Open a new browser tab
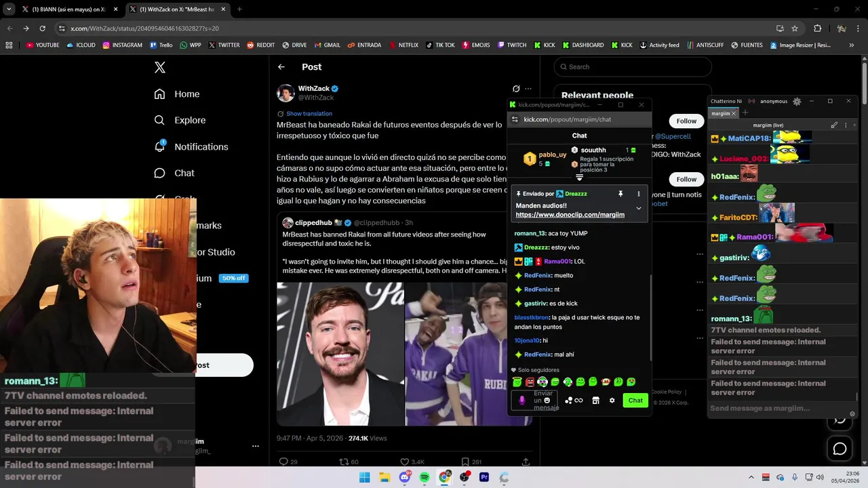This screenshot has width=868, height=488. pyautogui.click(x=239, y=9)
